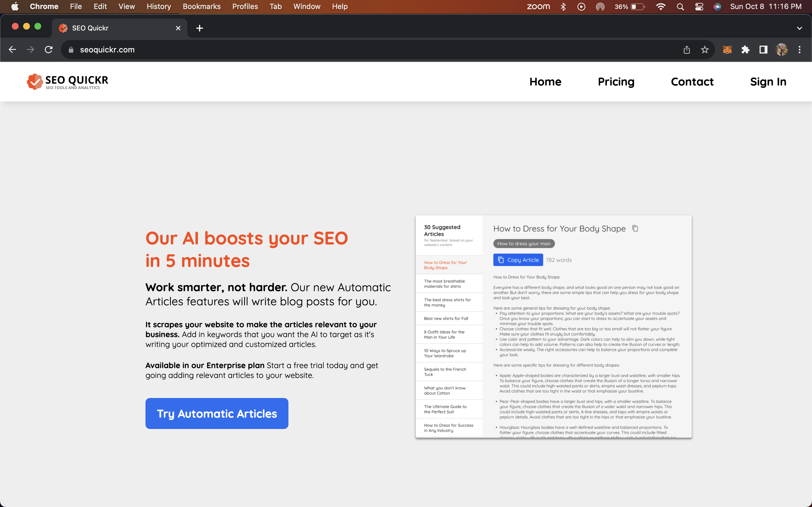Open Chrome three-dot menu
This screenshot has width=812, height=507.
800,50
